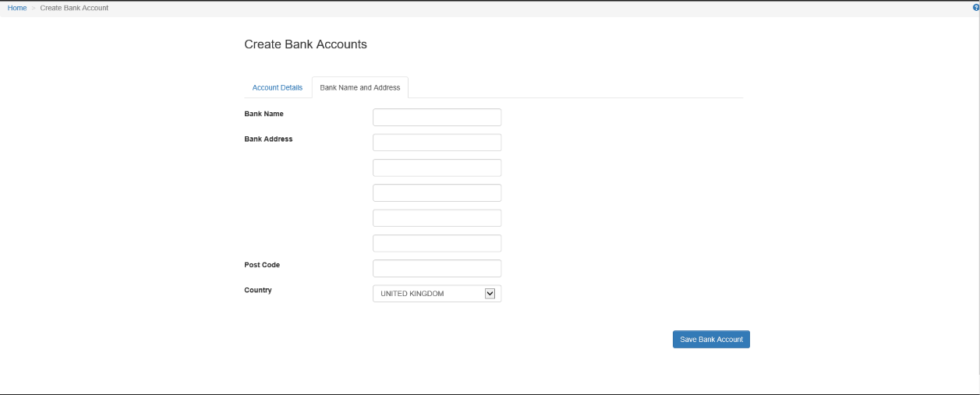Focus the Post Code input box

(437, 268)
